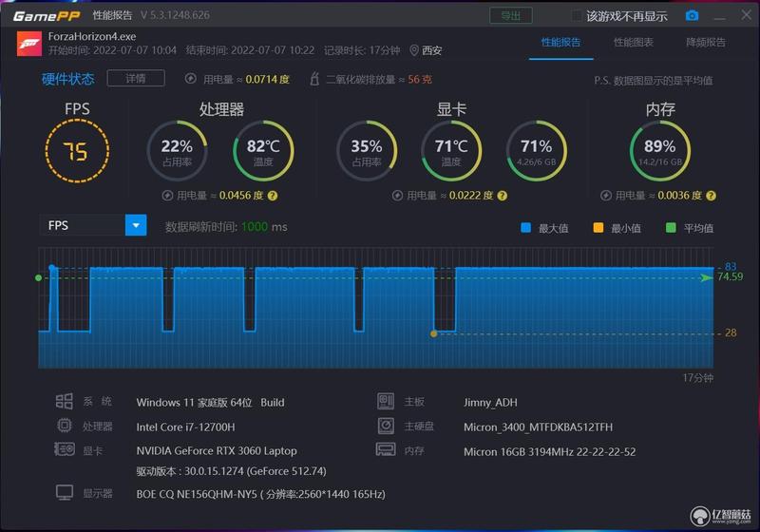Screen dimensions: 760x532
Task: Click the system (系统) Windows icon
Action: 64,401
